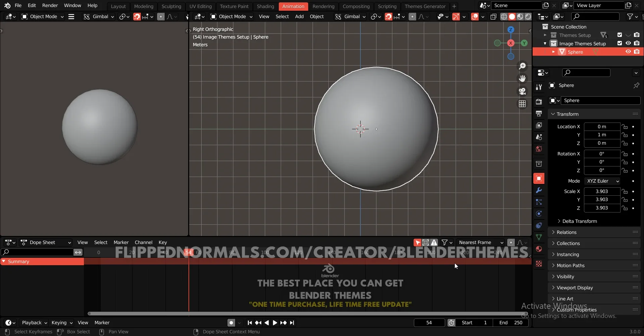
Task: Select the Modifier Properties wrench icon
Action: [x=539, y=190]
